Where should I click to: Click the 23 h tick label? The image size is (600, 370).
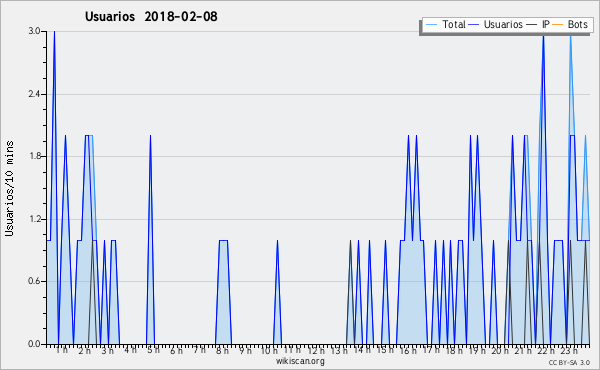coord(569,350)
